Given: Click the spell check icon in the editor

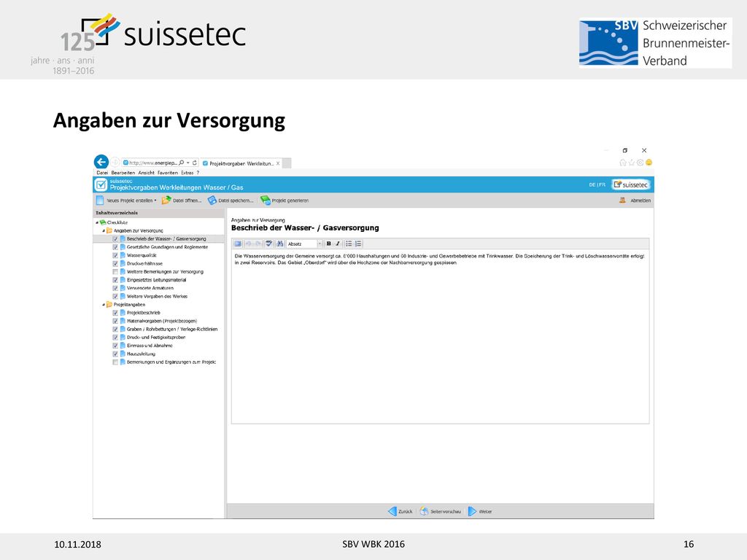Looking at the screenshot, I should pos(268,244).
